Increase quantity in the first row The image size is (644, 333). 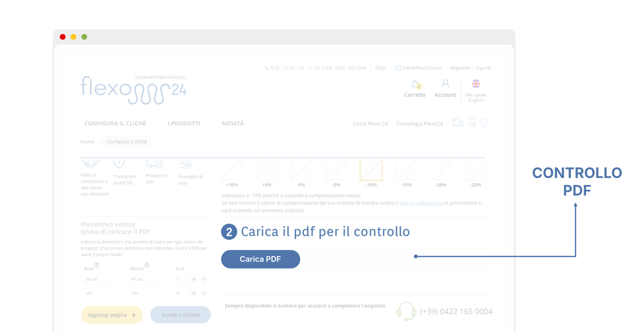coord(194,279)
